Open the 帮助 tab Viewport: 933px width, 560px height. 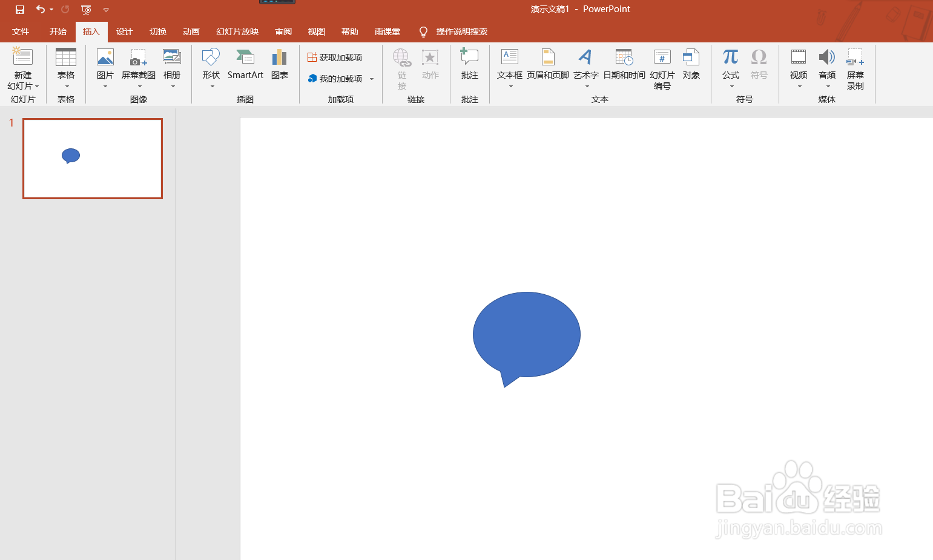tap(350, 31)
